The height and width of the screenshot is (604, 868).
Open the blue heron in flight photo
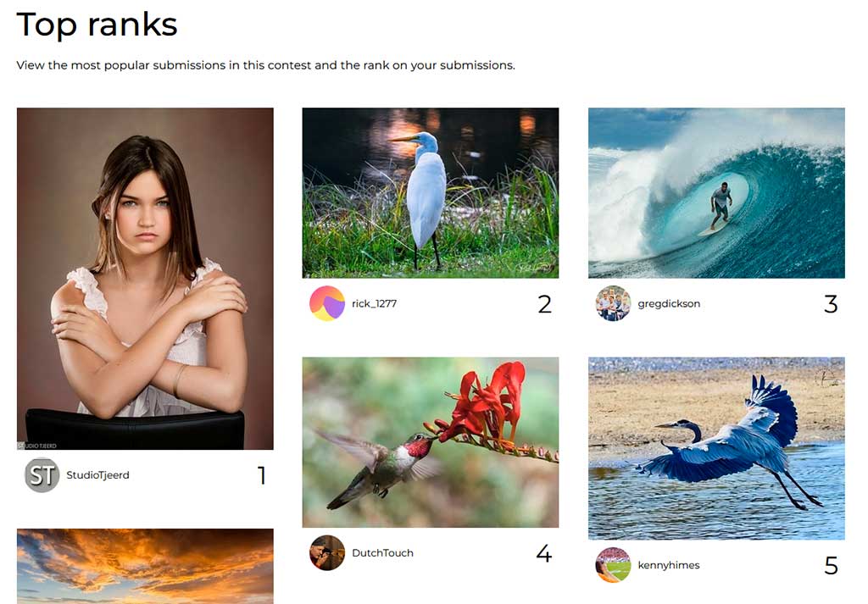click(716, 449)
